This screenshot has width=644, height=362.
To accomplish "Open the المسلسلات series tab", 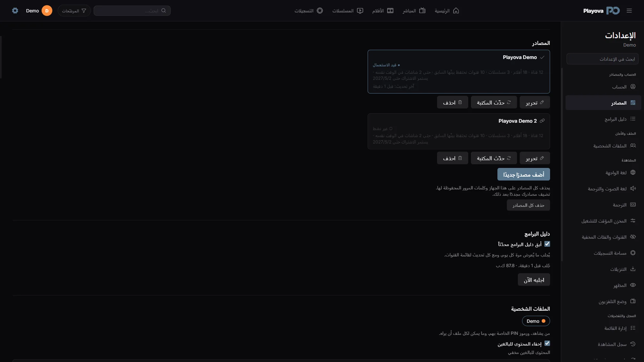I will pos(347,11).
